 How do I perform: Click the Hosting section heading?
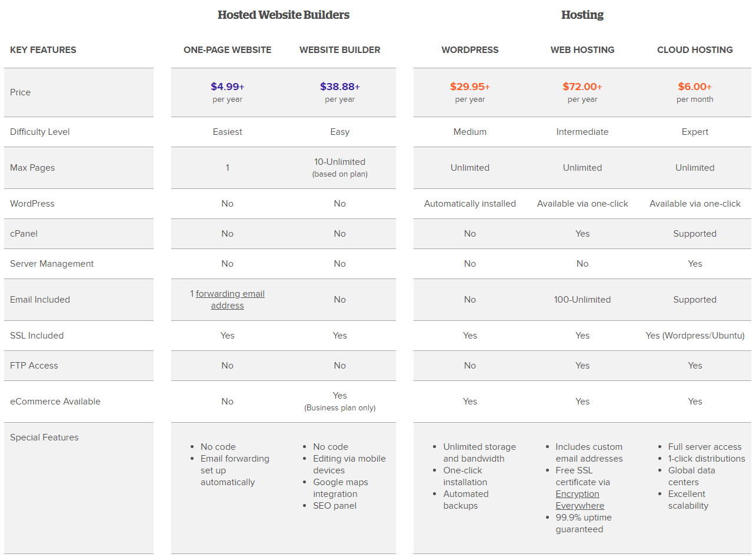click(582, 15)
